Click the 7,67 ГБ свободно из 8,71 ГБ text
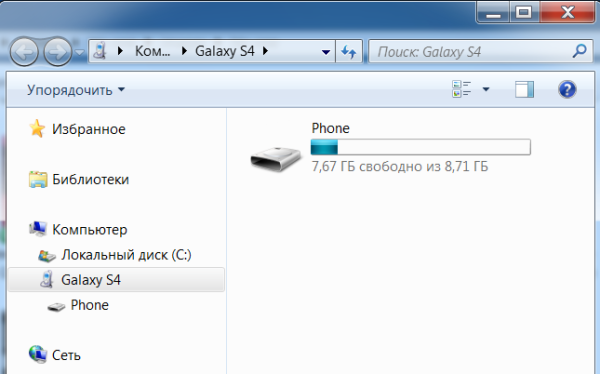Image resolution: width=600 pixels, height=374 pixels. point(400,167)
